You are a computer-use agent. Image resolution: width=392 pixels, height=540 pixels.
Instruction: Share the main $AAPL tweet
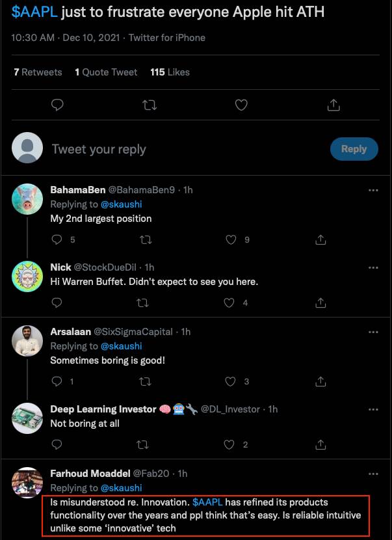pyautogui.click(x=333, y=105)
